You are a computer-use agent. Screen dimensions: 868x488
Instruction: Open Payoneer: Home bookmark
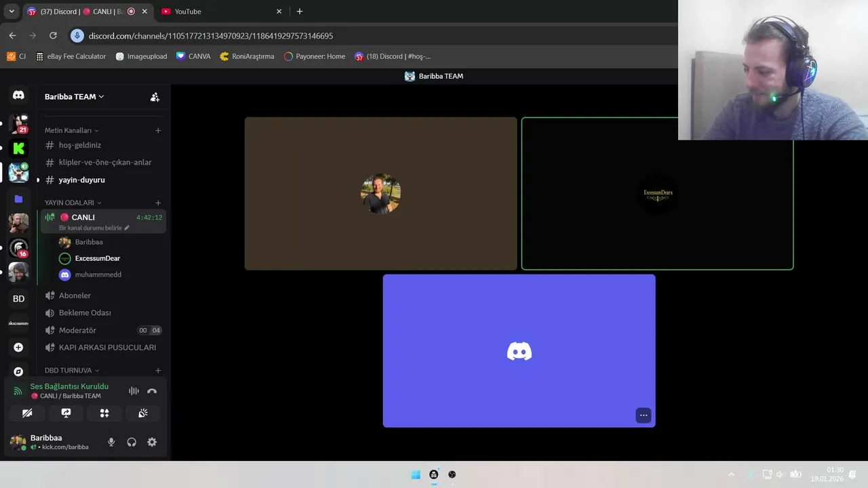coord(314,56)
